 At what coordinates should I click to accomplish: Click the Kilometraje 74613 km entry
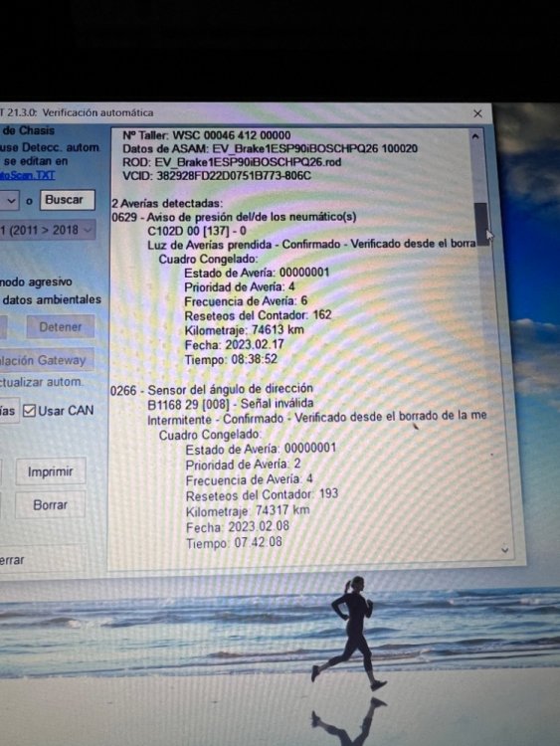(244, 329)
